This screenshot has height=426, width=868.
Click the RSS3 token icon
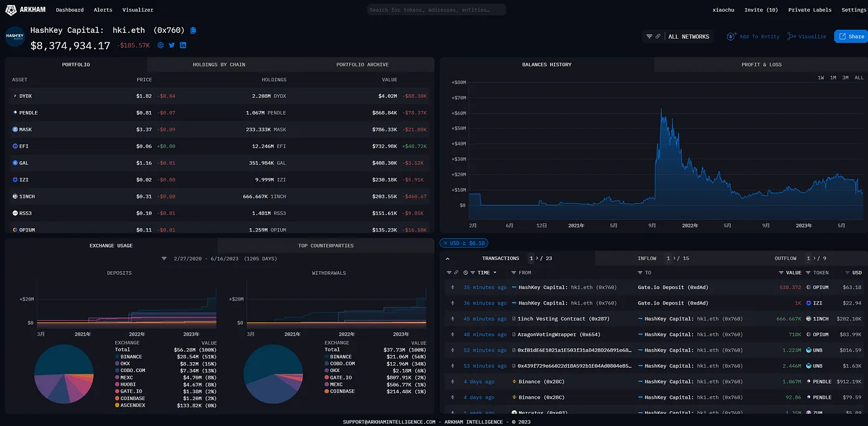tap(15, 213)
